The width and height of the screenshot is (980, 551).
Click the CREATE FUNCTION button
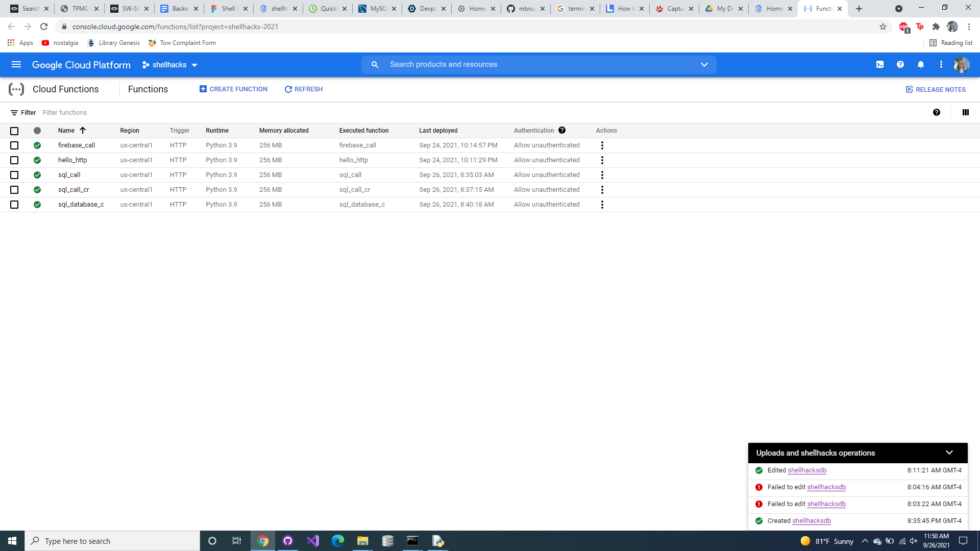[233, 89]
